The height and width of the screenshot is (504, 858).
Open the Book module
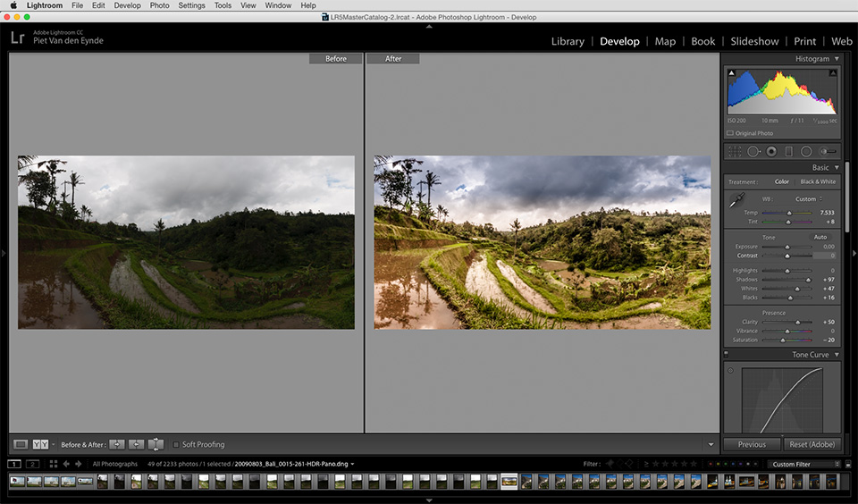(x=702, y=41)
